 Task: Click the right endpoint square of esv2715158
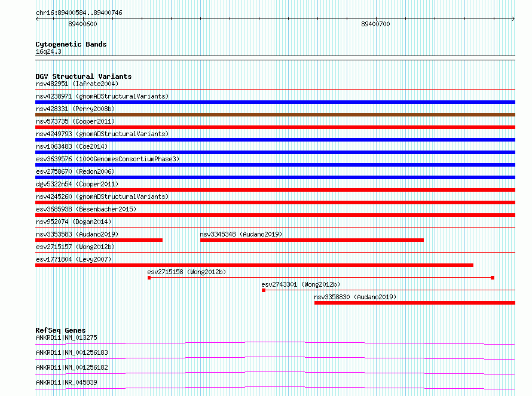pos(493,278)
